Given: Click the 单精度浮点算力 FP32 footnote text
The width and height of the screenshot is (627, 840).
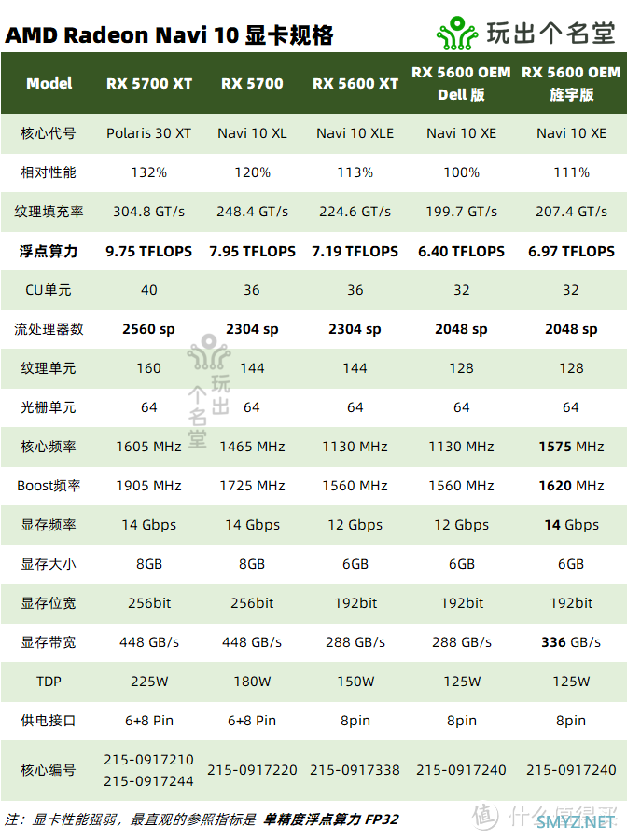Looking at the screenshot, I should pos(331,819).
